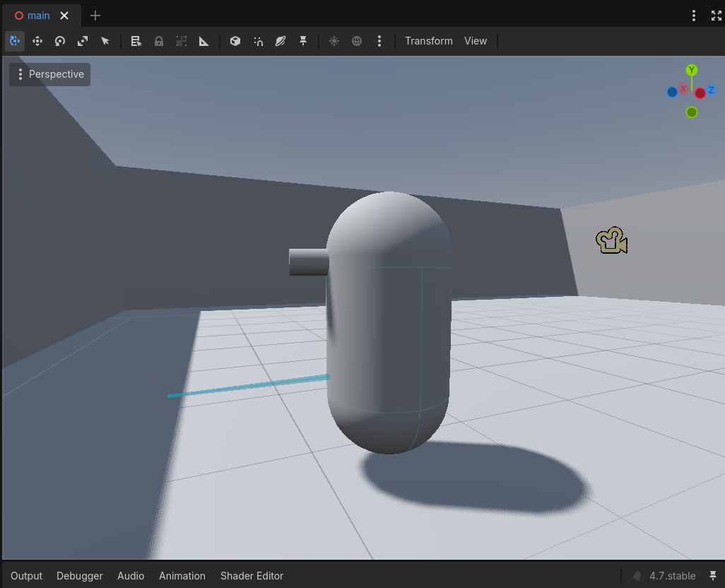Show list of selectable nodes icon
Image resolution: width=725 pixels, height=588 pixels.
[x=136, y=41]
